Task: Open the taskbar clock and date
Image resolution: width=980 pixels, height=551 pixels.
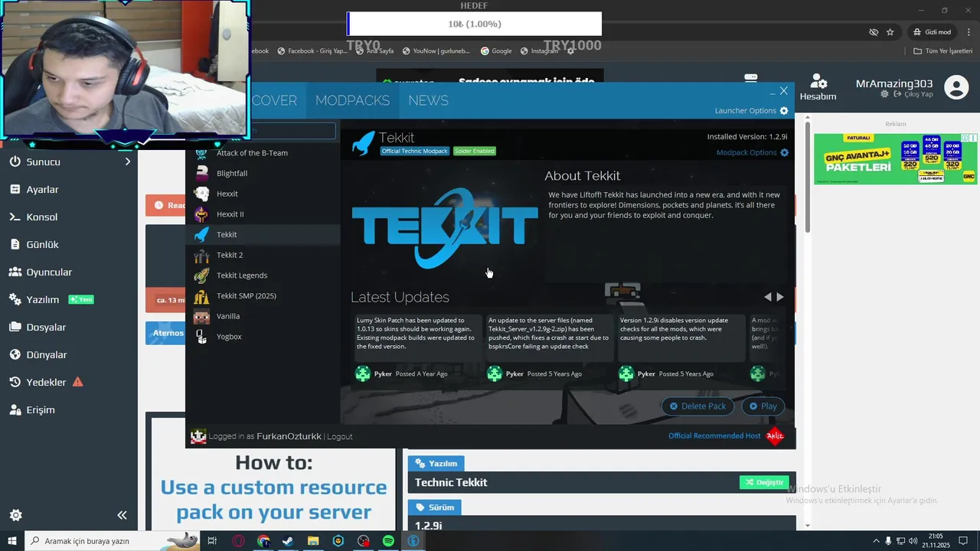Action: tap(937, 541)
